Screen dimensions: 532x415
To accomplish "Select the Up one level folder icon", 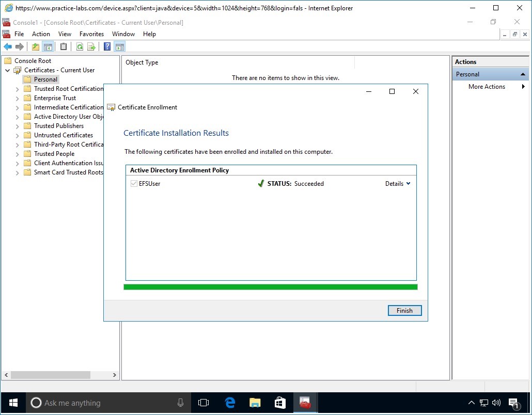I will tap(35, 46).
